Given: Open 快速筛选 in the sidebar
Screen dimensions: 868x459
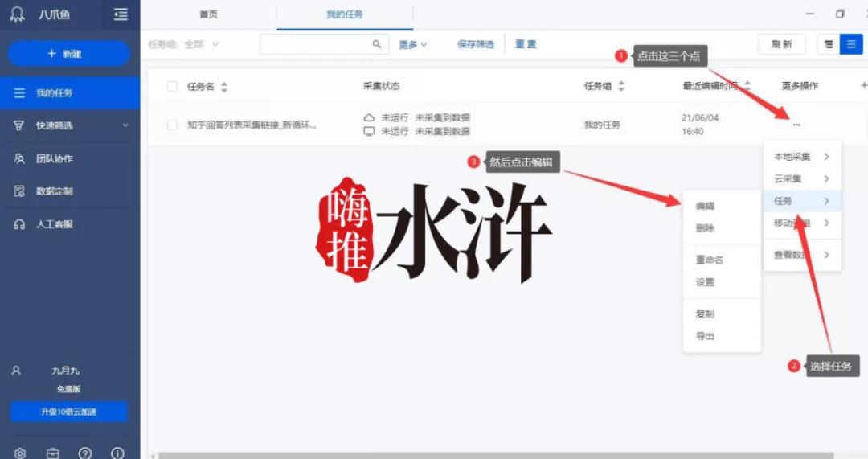Looking at the screenshot, I should coord(70,125).
